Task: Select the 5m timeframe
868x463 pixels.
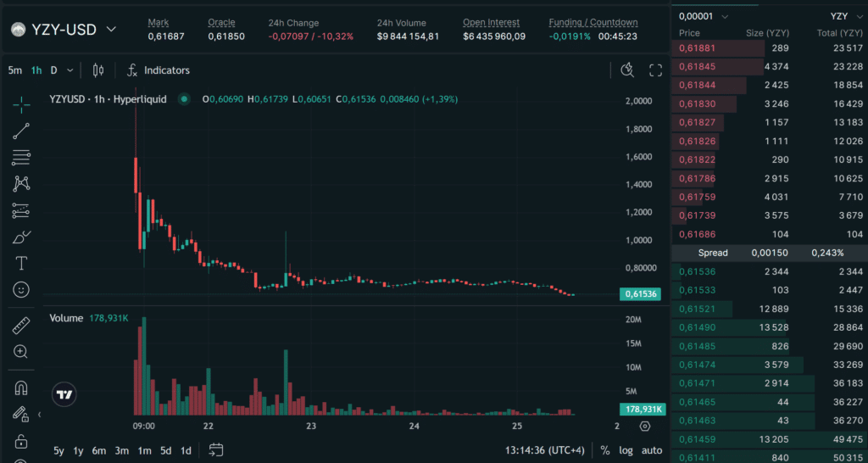Action: (15, 70)
